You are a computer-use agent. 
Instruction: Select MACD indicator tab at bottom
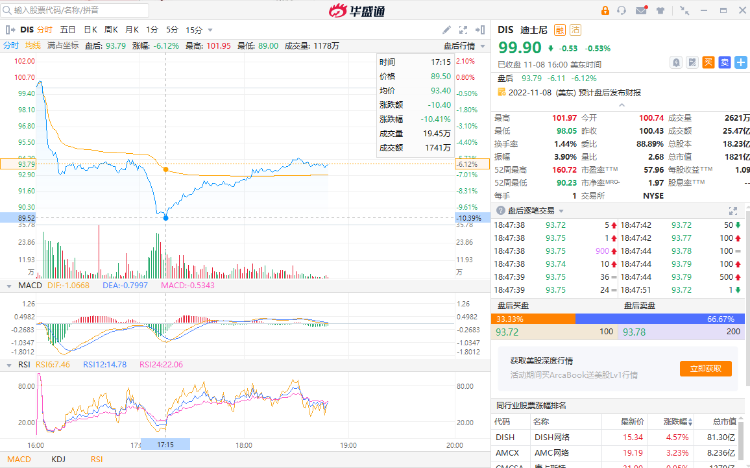point(19,459)
